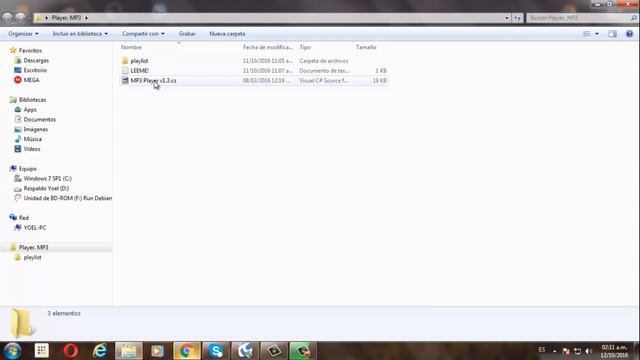
Task: Open address bar history dropdown
Action: tap(507, 18)
